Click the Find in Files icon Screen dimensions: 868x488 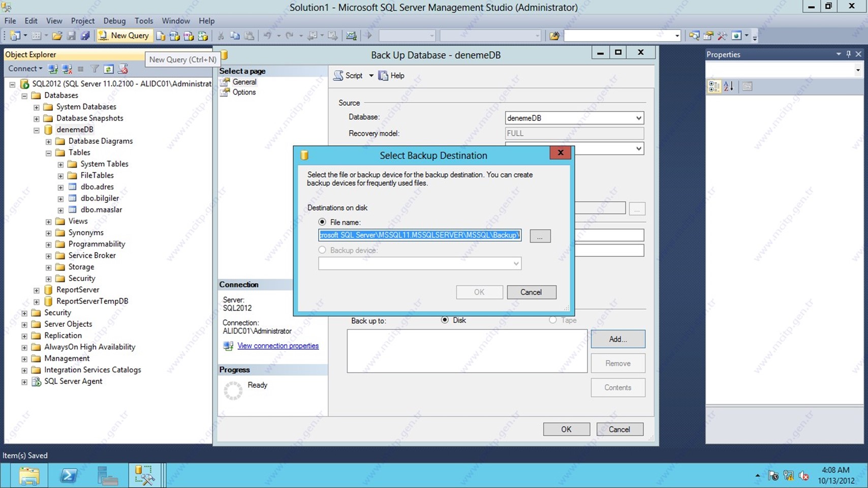(554, 36)
